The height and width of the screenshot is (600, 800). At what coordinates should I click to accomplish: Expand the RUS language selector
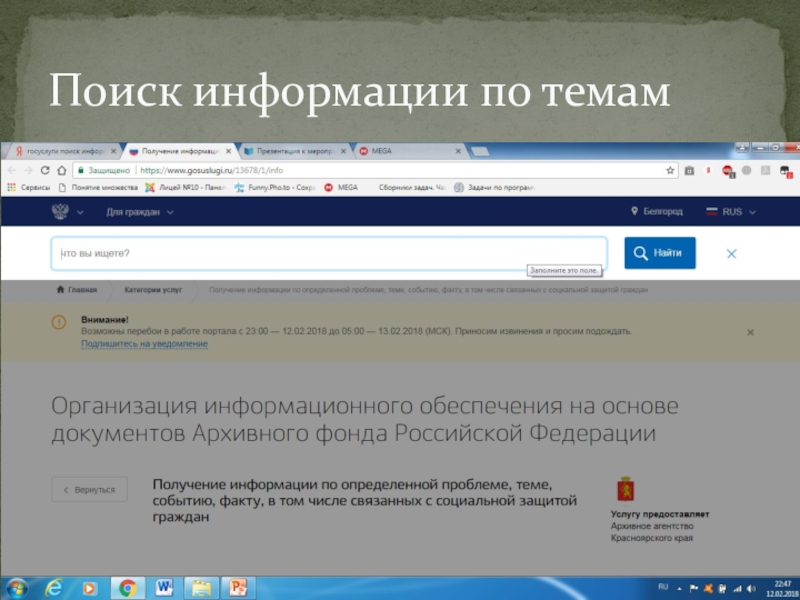732,212
